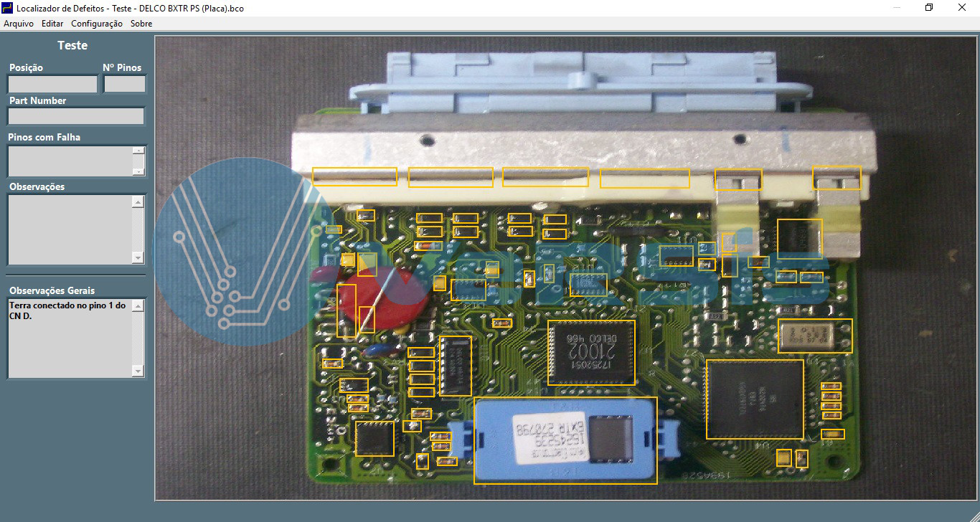
Task: Select the black relay near the right connector
Action: (x=800, y=239)
